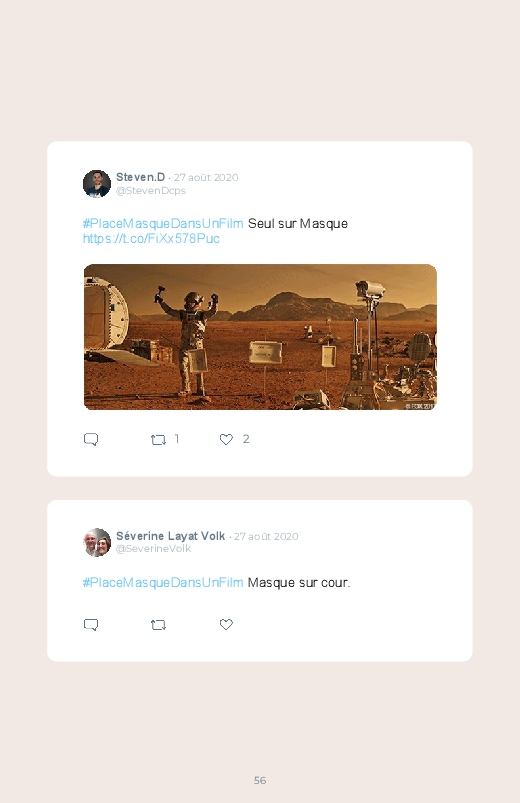Like Séverine Layat Volk's tweet
The image size is (520, 803).
tap(226, 625)
